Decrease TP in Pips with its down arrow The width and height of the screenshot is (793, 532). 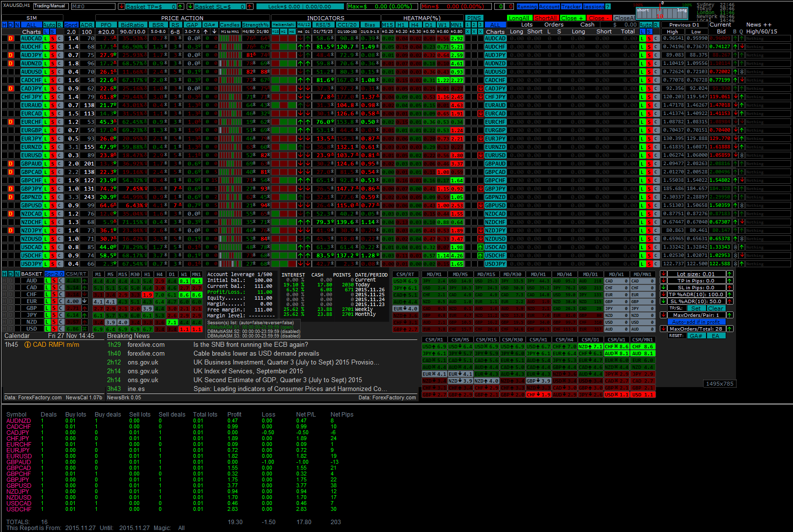pyautogui.click(x=663, y=281)
